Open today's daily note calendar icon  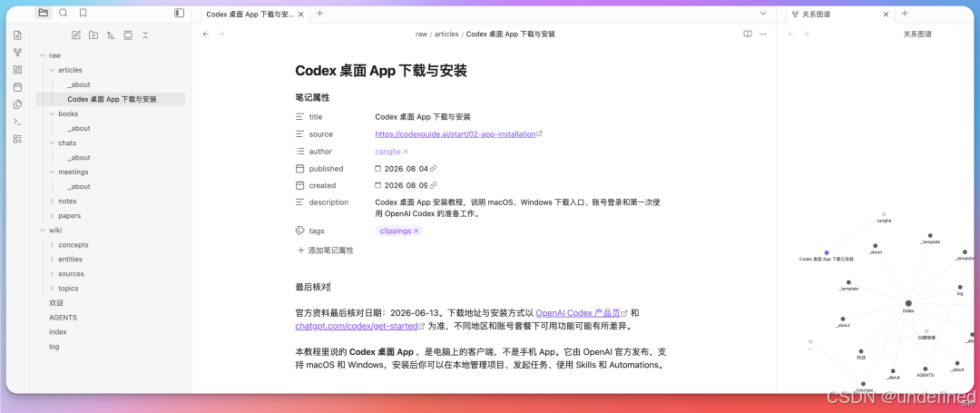click(x=17, y=87)
